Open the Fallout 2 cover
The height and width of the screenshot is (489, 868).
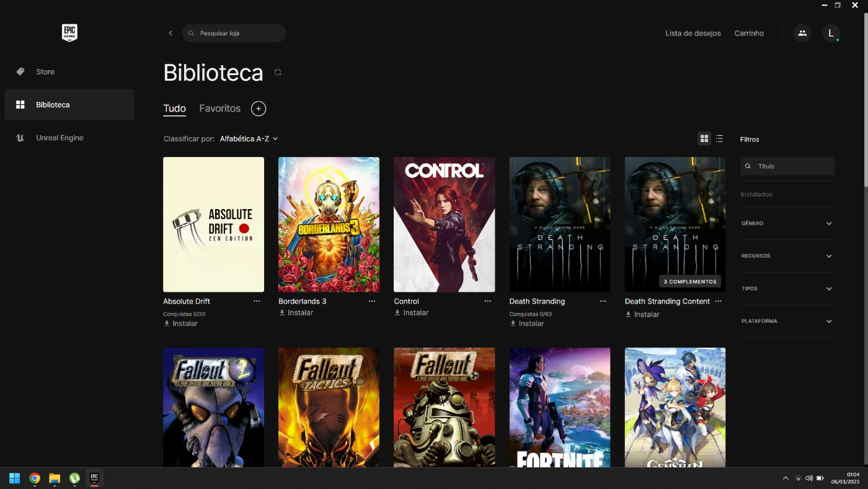[213, 407]
